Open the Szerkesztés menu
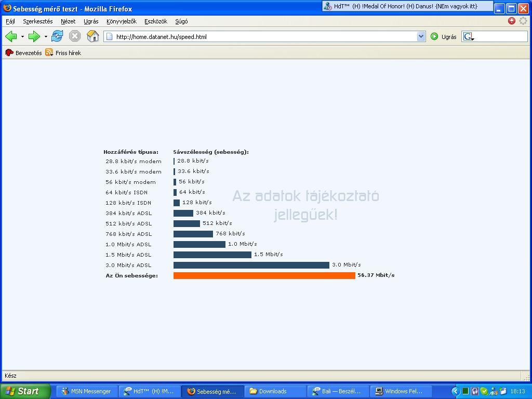Screen dimensions: 532x399 37,21
